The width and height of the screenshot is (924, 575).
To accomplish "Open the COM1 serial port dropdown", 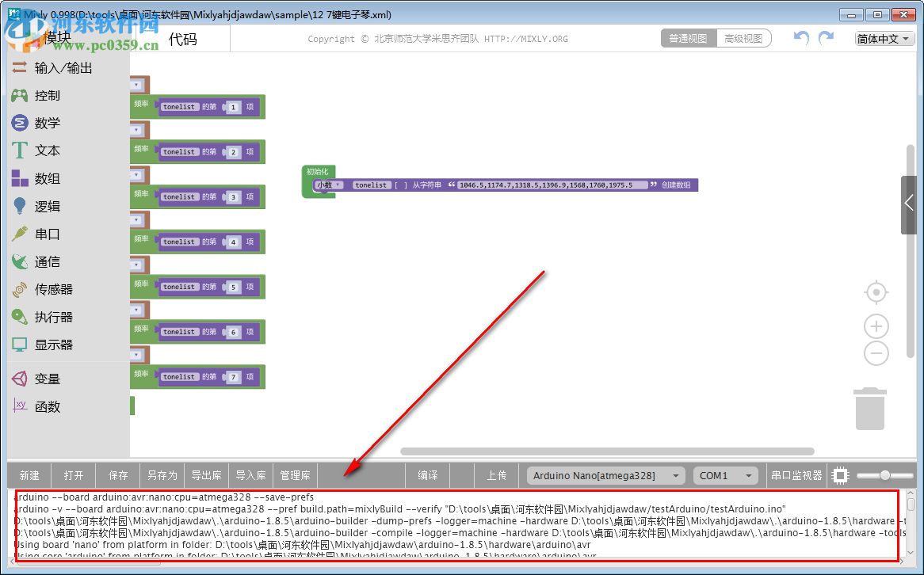I will (x=725, y=475).
